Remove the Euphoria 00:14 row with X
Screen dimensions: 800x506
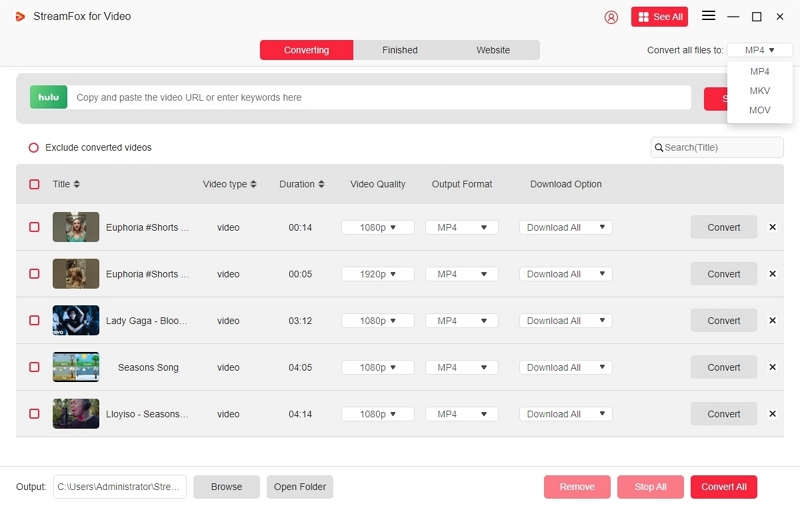click(x=772, y=227)
